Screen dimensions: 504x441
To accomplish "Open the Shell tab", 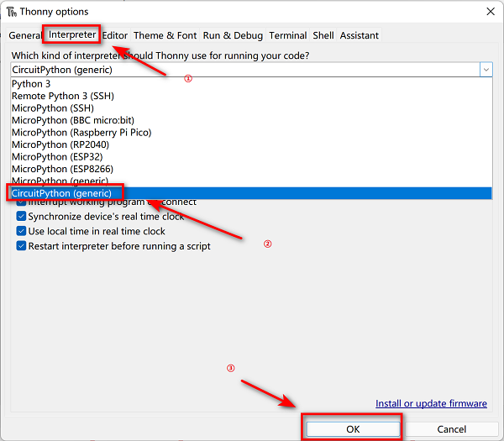I will pyautogui.click(x=323, y=35).
